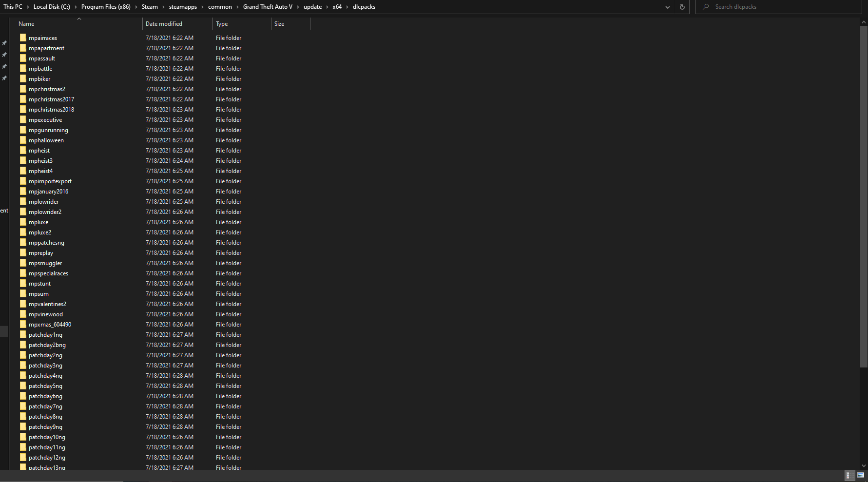The height and width of the screenshot is (482, 868).
Task: Select the mplowrider folder icon
Action: coord(23,201)
